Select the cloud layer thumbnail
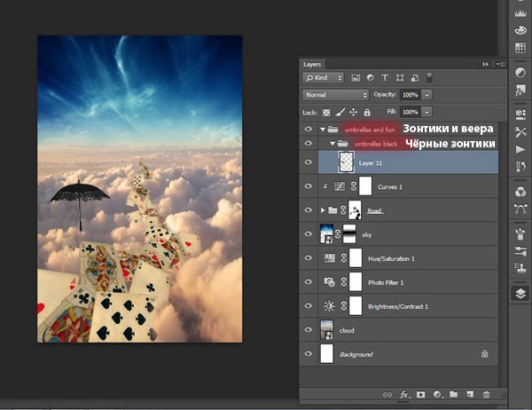 coord(326,329)
